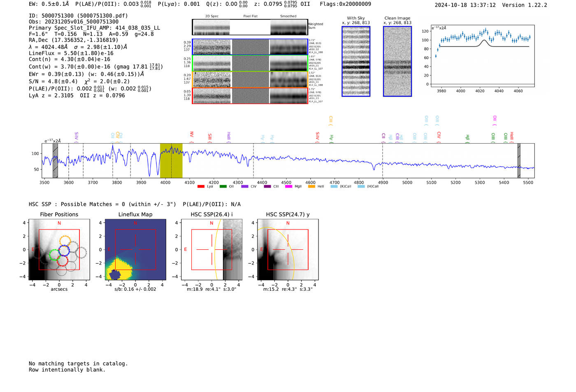The height and width of the screenshot is (392, 576).
Task: Click the yellow highlighted emission region in spectrum
Action: (x=171, y=161)
